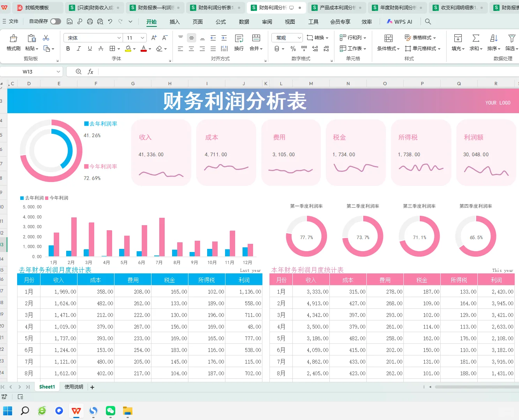Image resolution: width=519 pixels, height=420 pixels.
Task: Click 筛选 (Filter) button
Action: [512, 42]
